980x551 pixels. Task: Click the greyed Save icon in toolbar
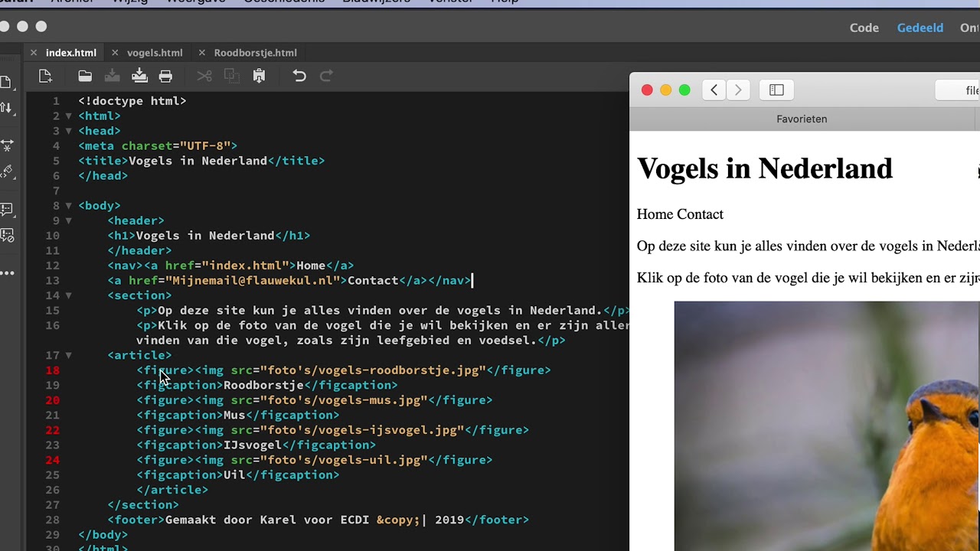click(112, 76)
